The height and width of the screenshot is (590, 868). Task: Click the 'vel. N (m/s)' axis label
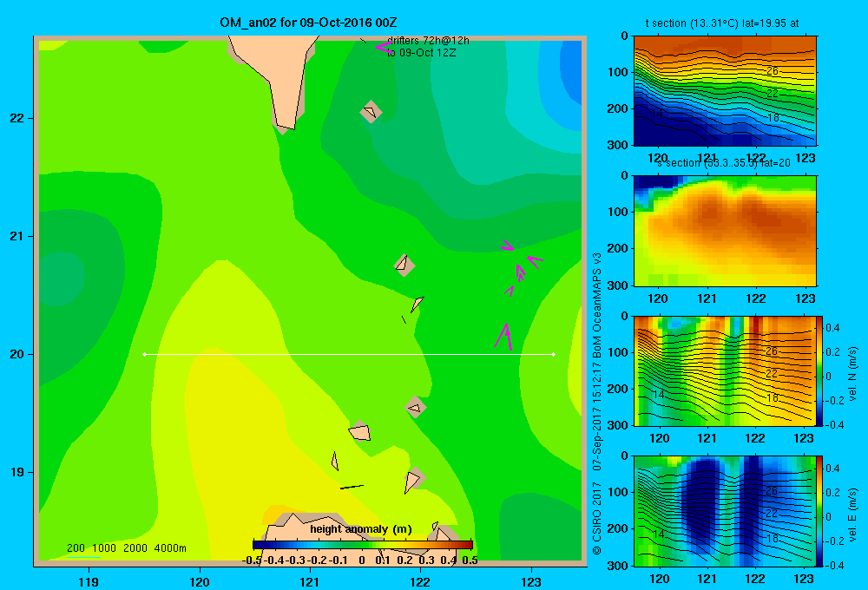point(853,374)
